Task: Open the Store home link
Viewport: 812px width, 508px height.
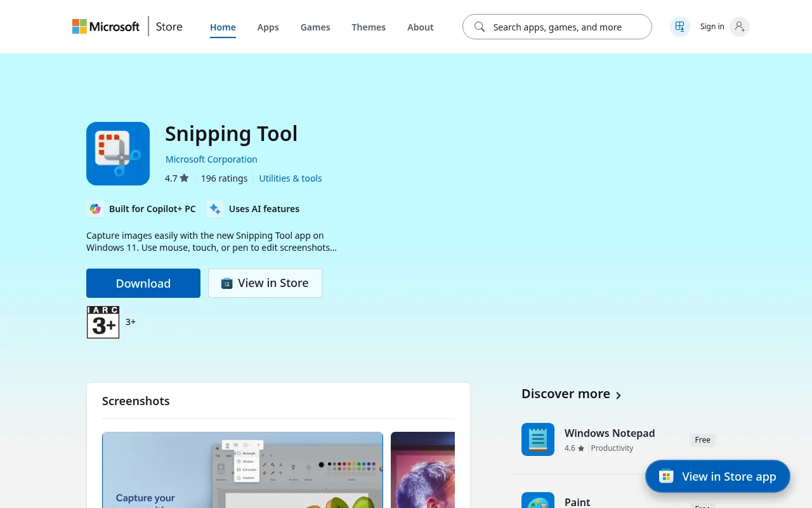Action: [x=169, y=27]
